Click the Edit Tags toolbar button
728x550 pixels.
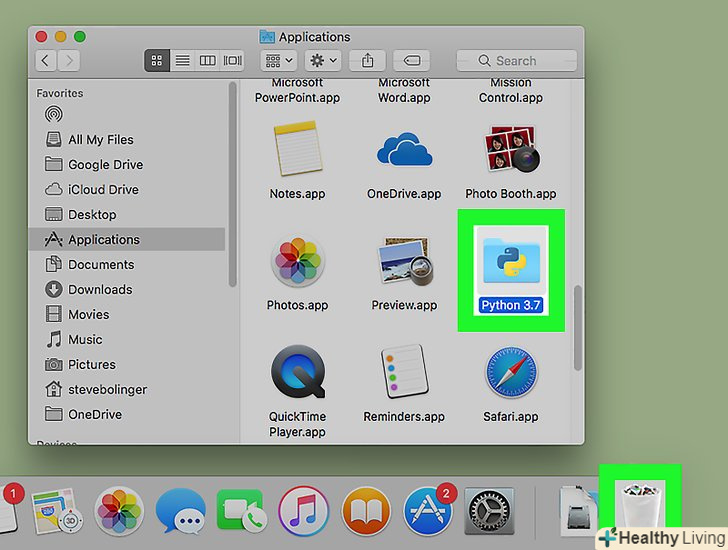pos(411,61)
